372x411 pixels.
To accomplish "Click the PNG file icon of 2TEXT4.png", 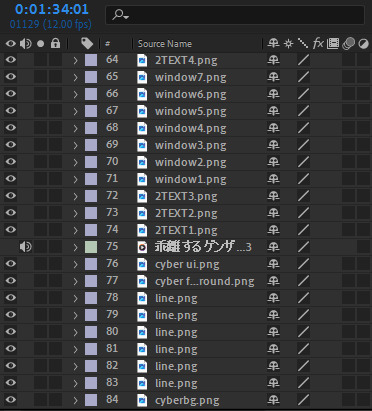I will tap(142, 60).
